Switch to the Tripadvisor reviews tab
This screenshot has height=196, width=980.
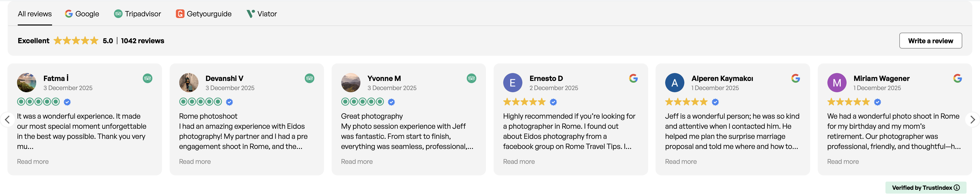[137, 13]
